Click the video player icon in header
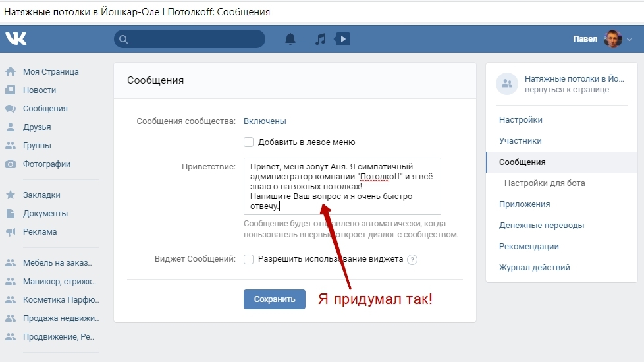Viewport: 644px width, 362px height. click(342, 40)
